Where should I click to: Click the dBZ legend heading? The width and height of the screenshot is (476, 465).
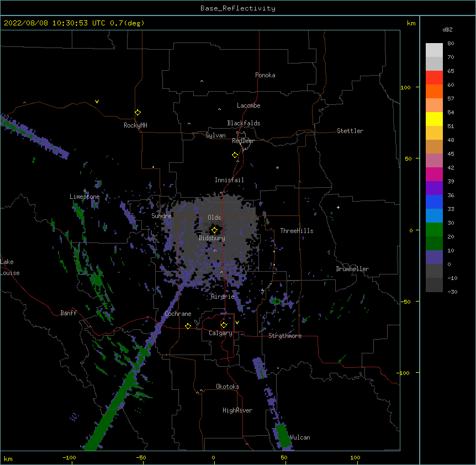pos(447,29)
